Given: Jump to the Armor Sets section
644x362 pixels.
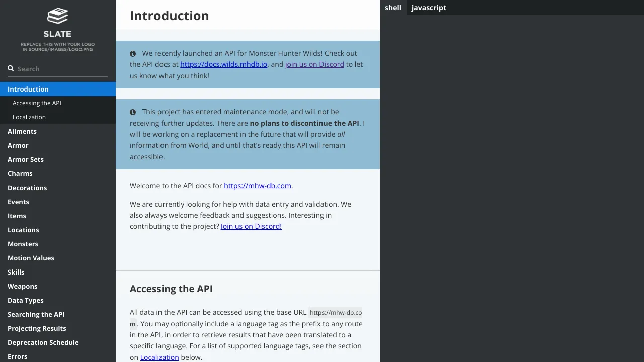Looking at the screenshot, I should [x=58, y=159].
